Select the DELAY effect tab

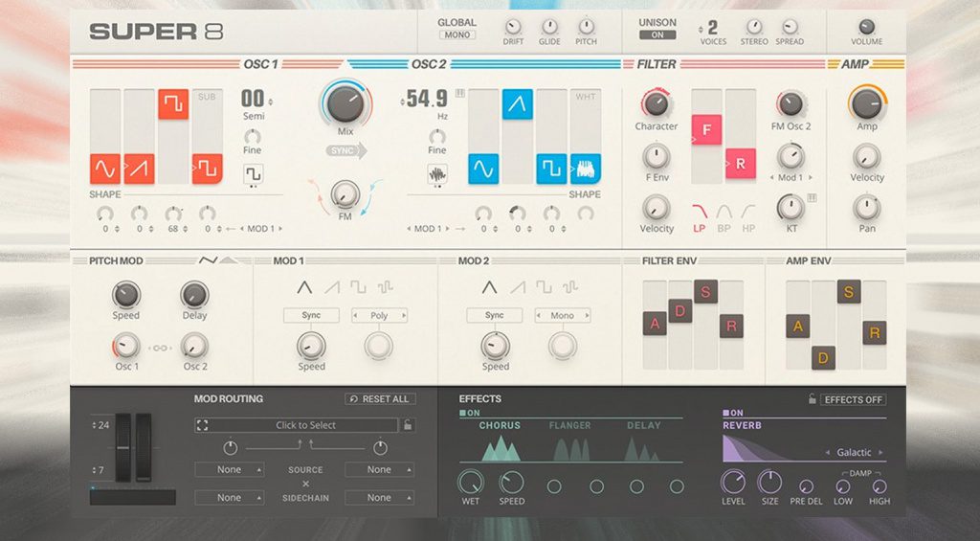coord(644,425)
